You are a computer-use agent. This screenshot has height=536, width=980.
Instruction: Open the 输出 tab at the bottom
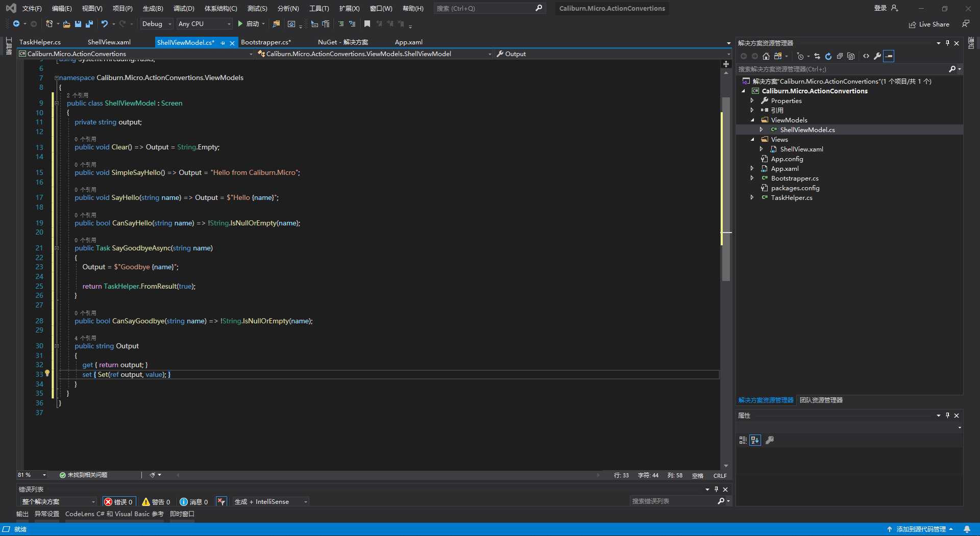[22, 514]
